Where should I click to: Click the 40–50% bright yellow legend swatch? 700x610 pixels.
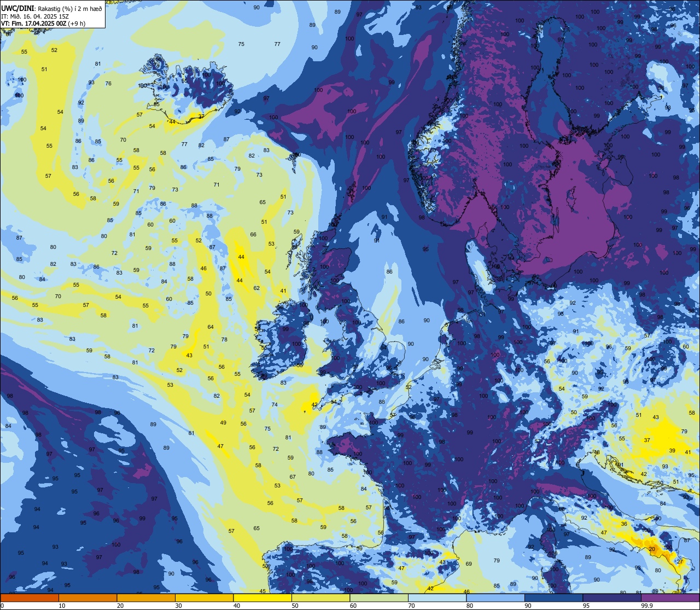click(x=262, y=597)
